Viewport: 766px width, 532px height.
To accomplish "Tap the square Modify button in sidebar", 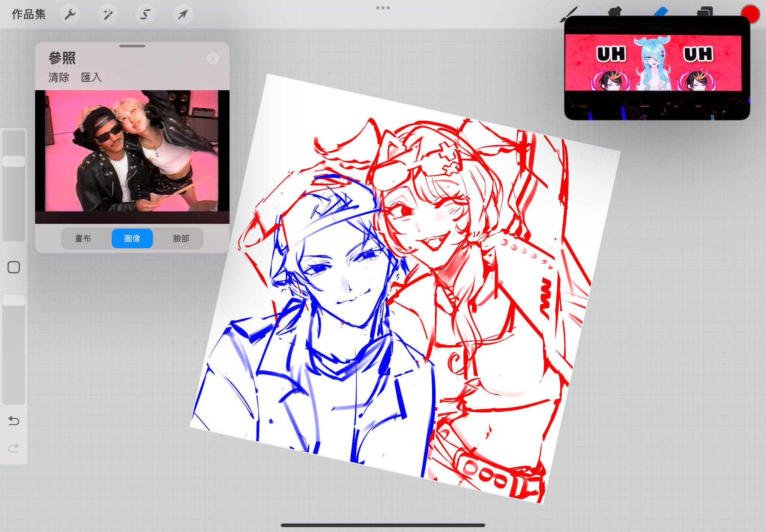I will 14,267.
